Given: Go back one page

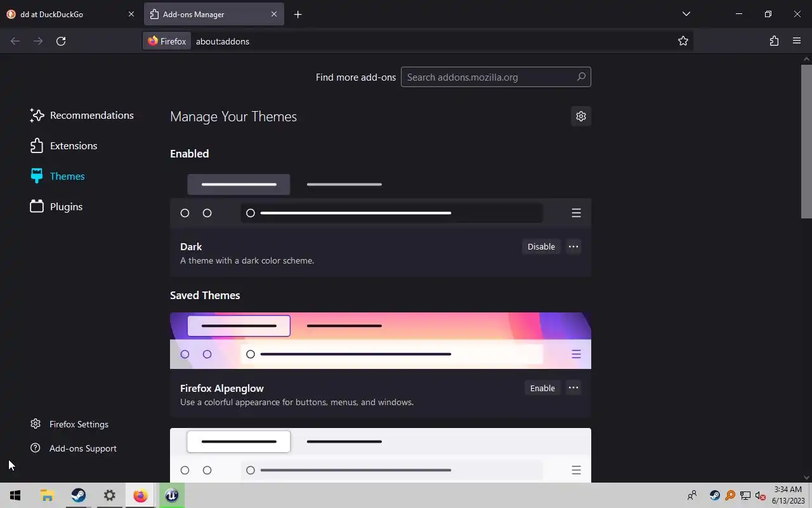Looking at the screenshot, I should pyautogui.click(x=15, y=41).
